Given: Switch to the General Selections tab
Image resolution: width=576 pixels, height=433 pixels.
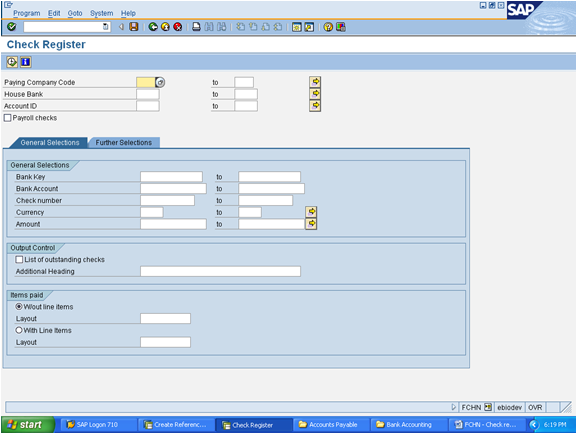Looking at the screenshot, I should coord(50,142).
